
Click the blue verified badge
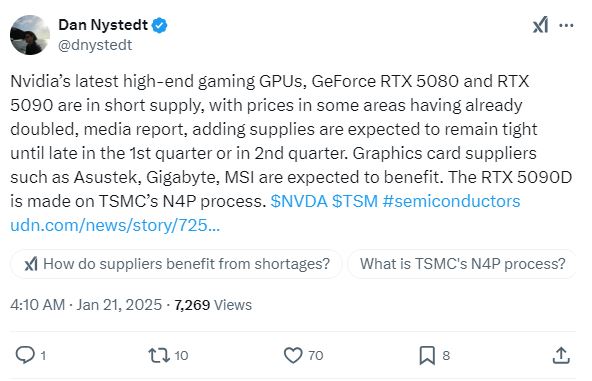159,25
